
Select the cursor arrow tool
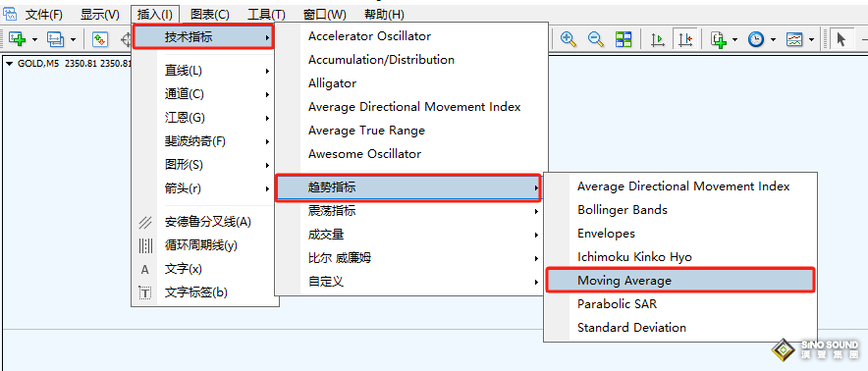pos(841,39)
